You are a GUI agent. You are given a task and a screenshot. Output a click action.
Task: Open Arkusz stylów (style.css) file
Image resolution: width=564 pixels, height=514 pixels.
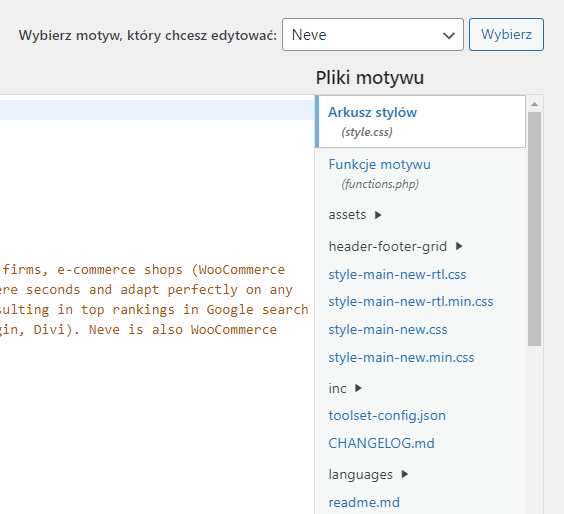[x=420, y=122]
